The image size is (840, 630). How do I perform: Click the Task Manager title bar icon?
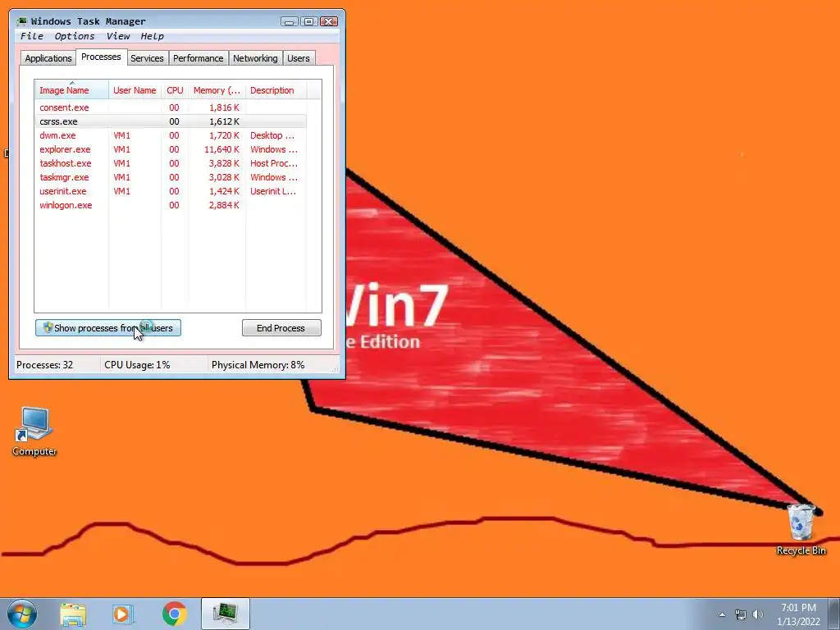(22, 21)
